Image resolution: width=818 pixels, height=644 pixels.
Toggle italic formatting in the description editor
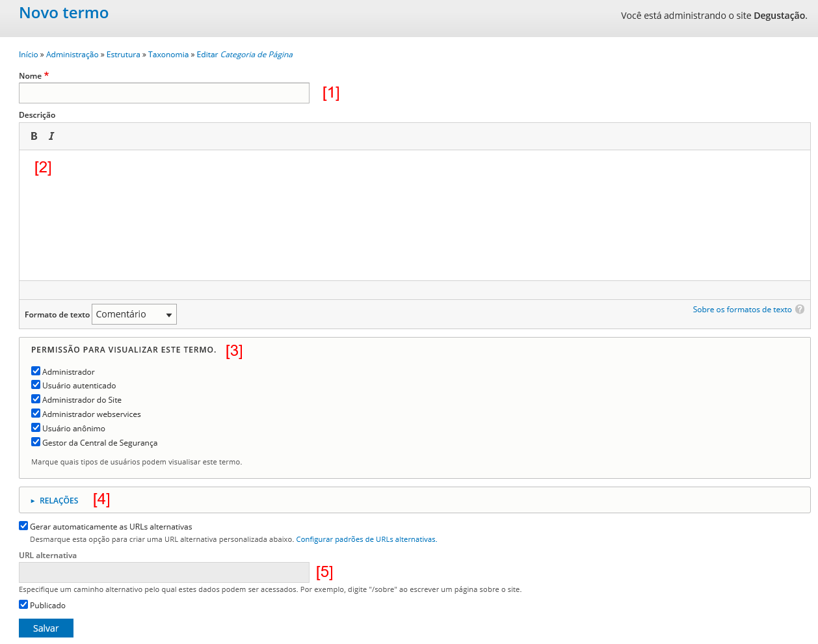pos(51,136)
